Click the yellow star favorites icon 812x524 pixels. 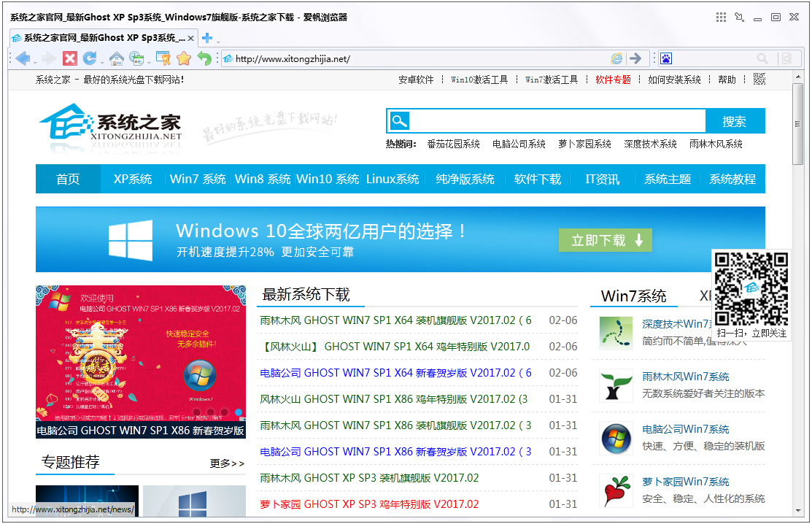coord(184,58)
